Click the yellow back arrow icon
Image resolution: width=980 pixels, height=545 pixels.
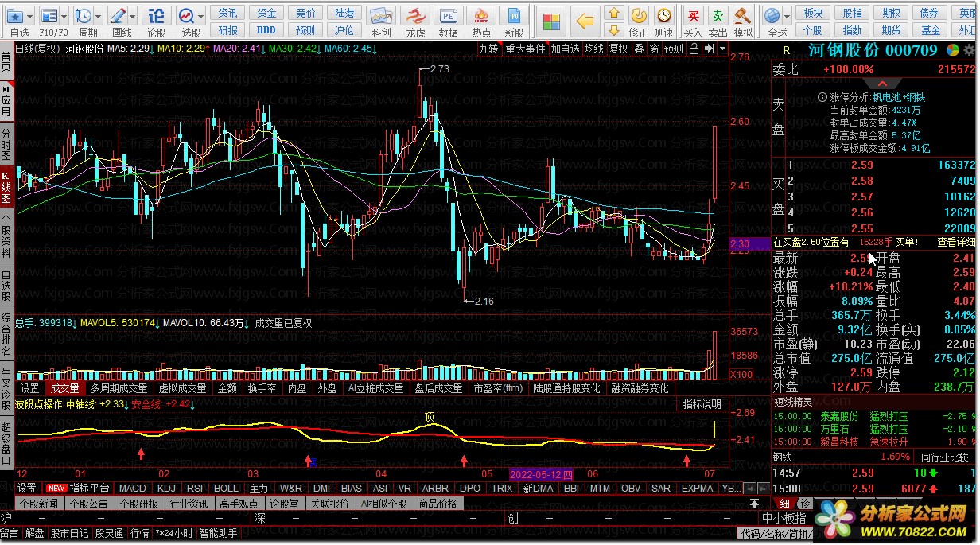[585, 20]
